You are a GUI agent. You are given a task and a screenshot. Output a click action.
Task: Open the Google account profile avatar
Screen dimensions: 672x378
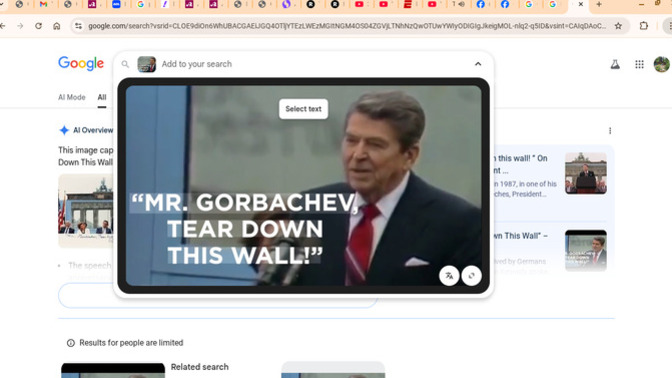661,64
